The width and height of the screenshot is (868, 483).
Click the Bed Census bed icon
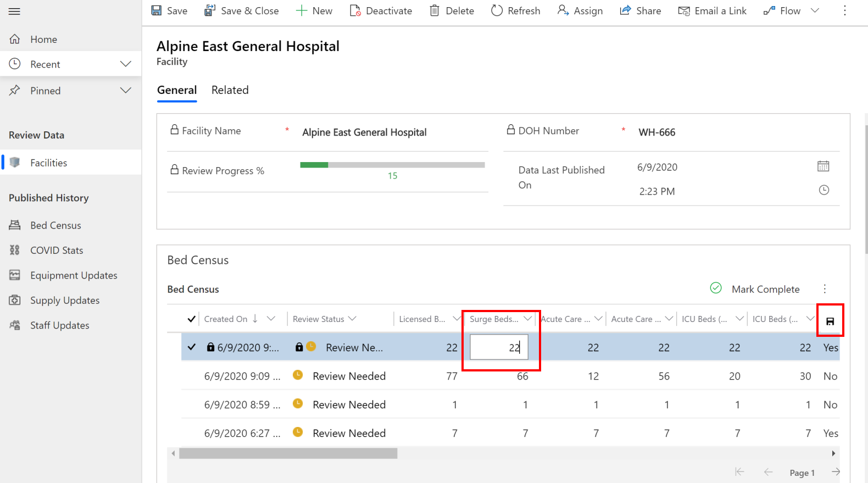(x=15, y=225)
